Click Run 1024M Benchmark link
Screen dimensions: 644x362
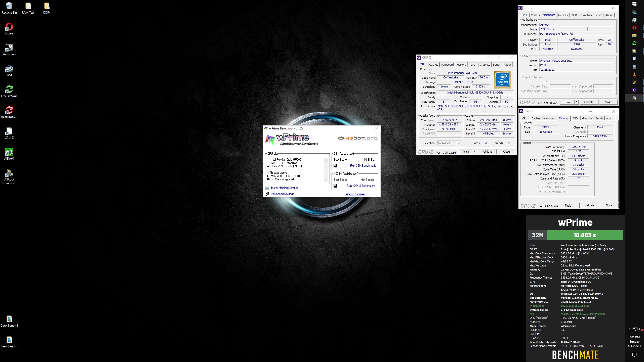361,186
